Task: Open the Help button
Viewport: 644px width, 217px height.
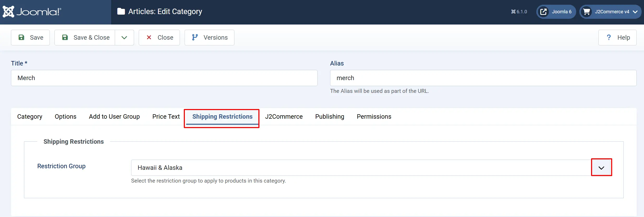Action: tap(617, 38)
